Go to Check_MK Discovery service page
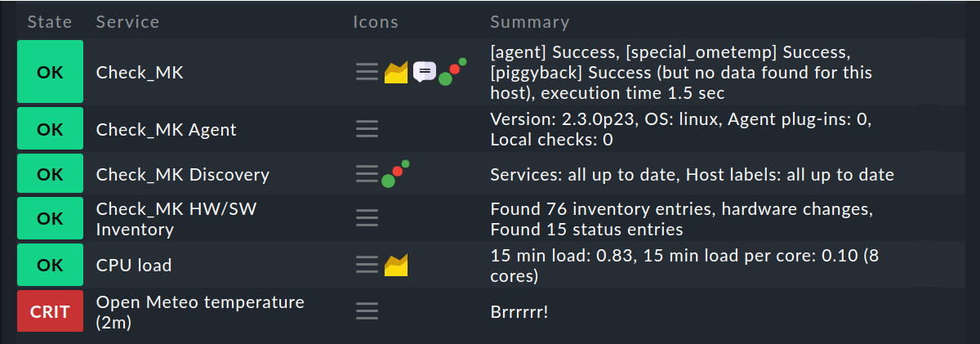The width and height of the screenshot is (980, 344). (x=182, y=174)
